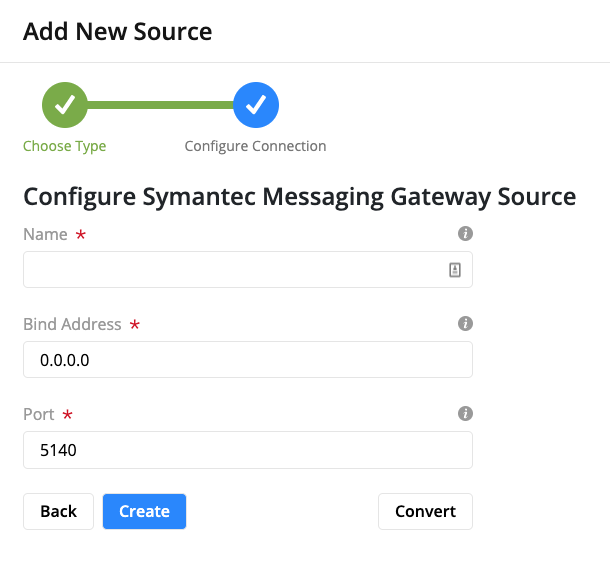Click the Convert button
The image size is (610, 568).
[x=425, y=511]
